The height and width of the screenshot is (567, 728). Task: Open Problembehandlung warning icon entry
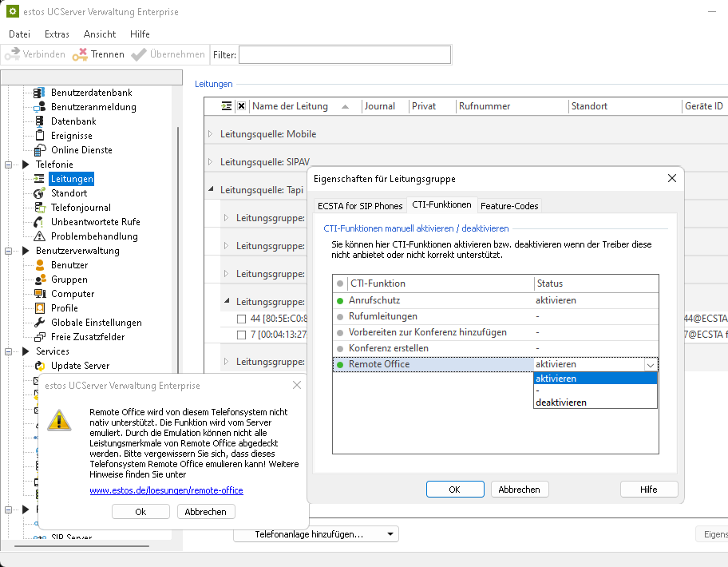[39, 236]
